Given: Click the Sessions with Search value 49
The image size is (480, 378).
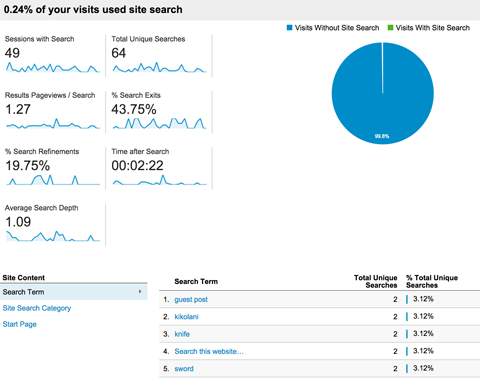Looking at the screenshot, I should coord(12,53).
